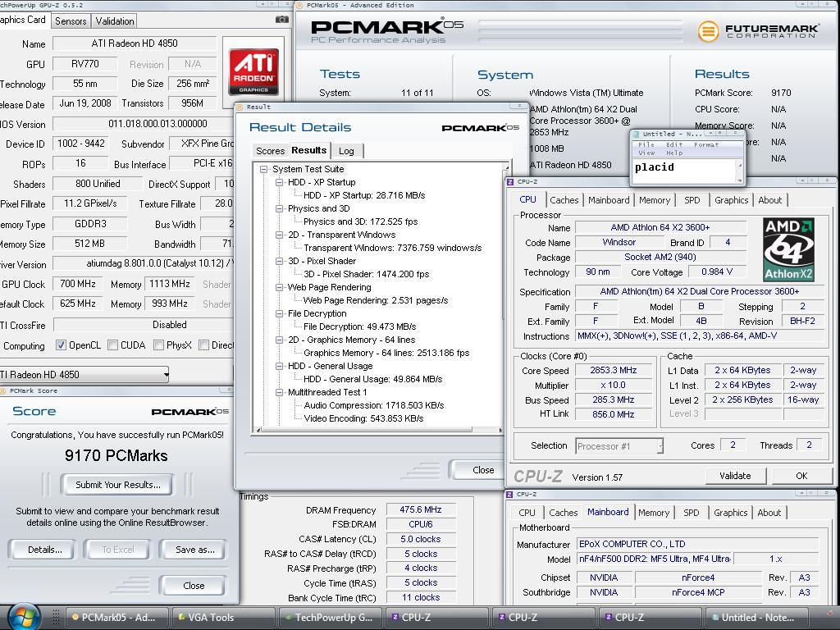The width and height of the screenshot is (840, 630).
Task: Collapse the Physics and 3D node
Action: [279, 208]
